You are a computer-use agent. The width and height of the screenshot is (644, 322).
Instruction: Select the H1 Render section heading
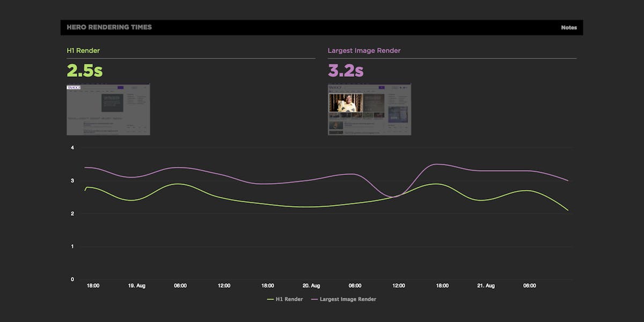83,50
